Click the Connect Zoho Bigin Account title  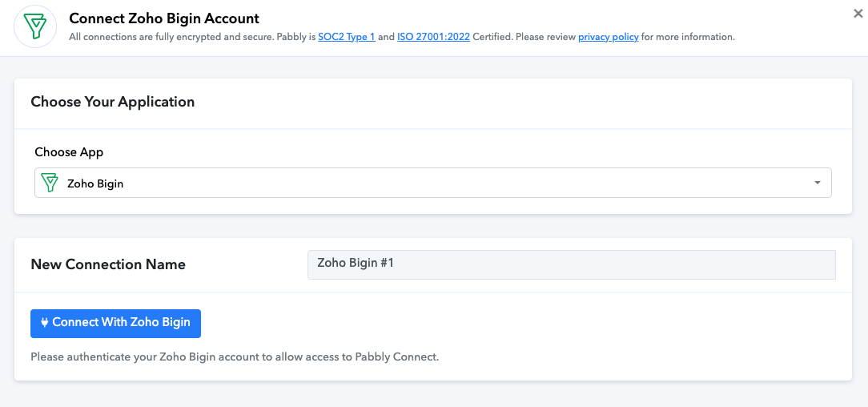point(164,18)
